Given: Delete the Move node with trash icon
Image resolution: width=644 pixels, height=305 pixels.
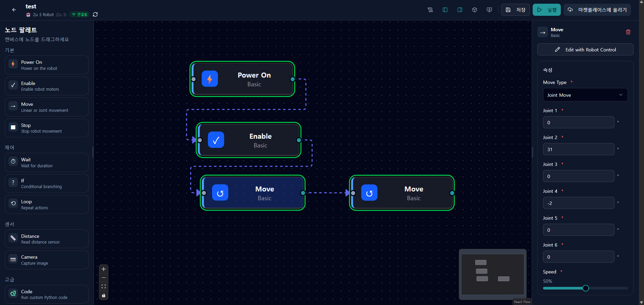Looking at the screenshot, I should (x=628, y=32).
